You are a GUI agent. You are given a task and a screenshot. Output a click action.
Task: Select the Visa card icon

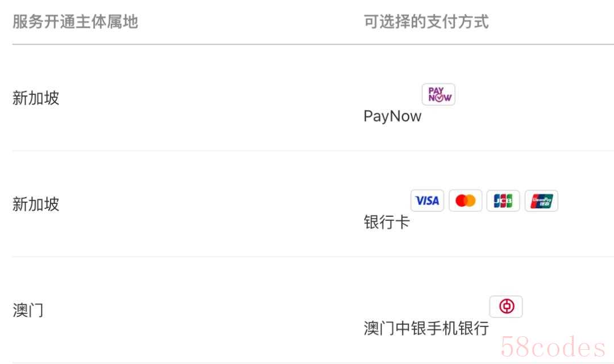coord(427,200)
